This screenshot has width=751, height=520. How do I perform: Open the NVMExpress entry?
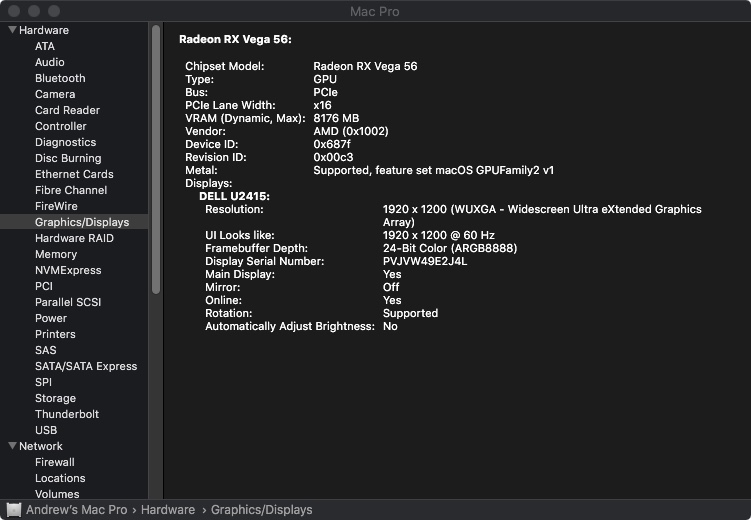click(x=68, y=270)
